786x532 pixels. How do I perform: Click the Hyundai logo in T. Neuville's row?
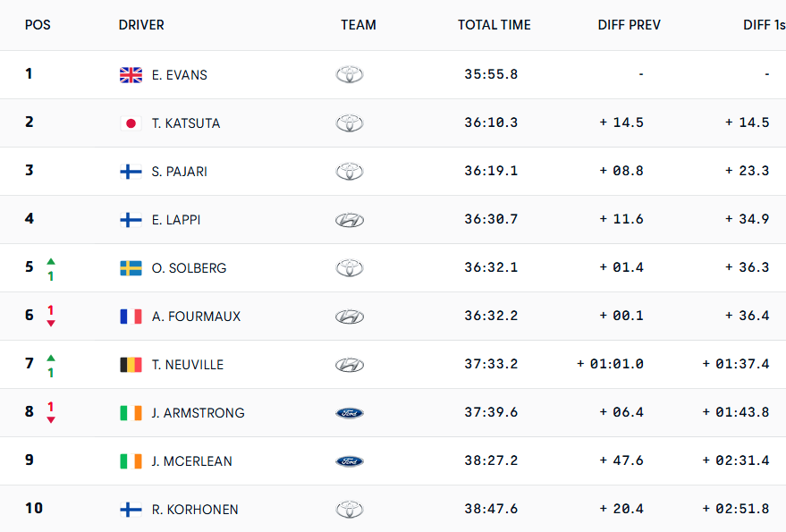point(350,365)
